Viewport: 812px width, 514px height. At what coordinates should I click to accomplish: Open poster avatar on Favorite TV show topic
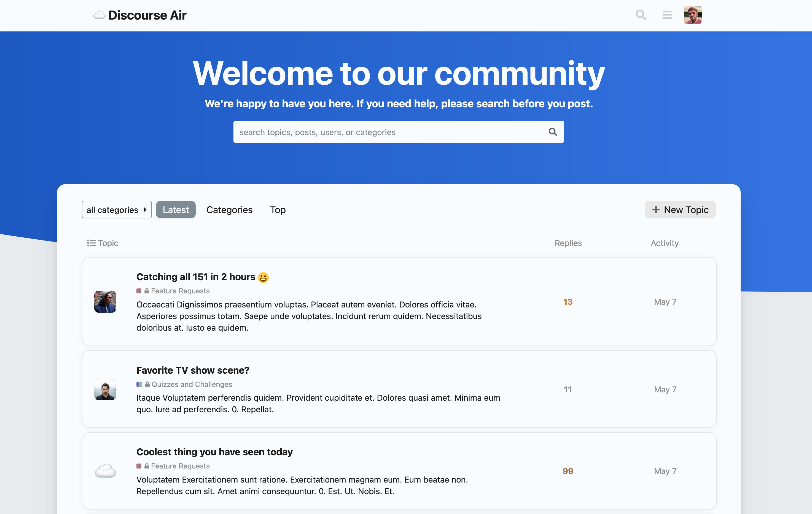pyautogui.click(x=105, y=389)
